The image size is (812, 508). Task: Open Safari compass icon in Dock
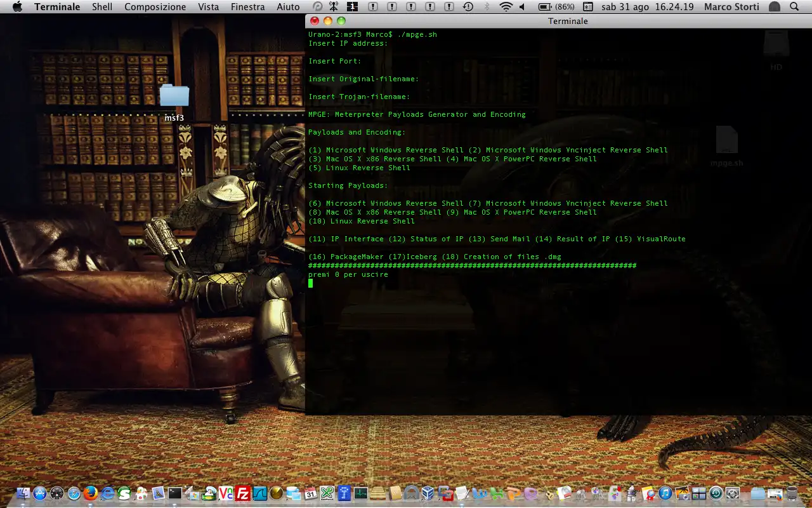(x=74, y=493)
